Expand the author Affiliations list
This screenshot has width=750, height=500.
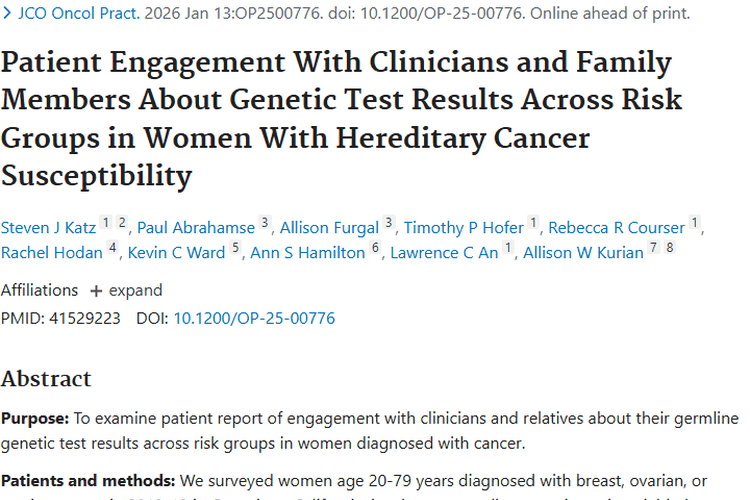[x=126, y=290]
